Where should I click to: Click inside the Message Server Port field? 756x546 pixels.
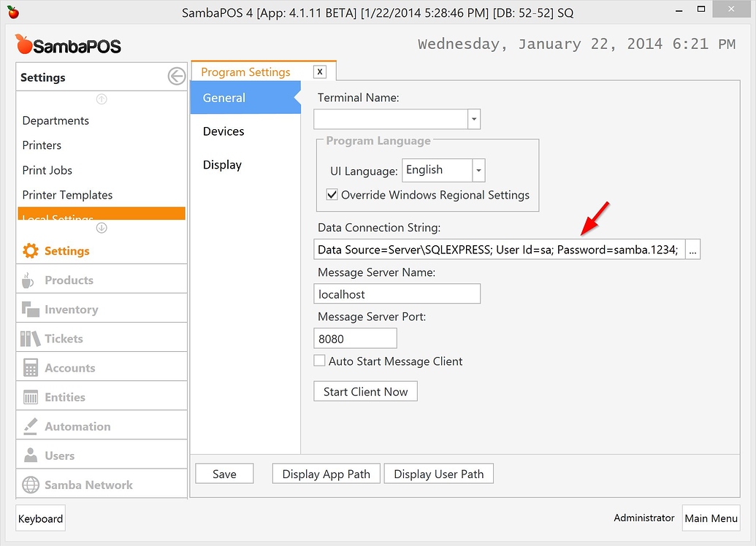(355, 338)
